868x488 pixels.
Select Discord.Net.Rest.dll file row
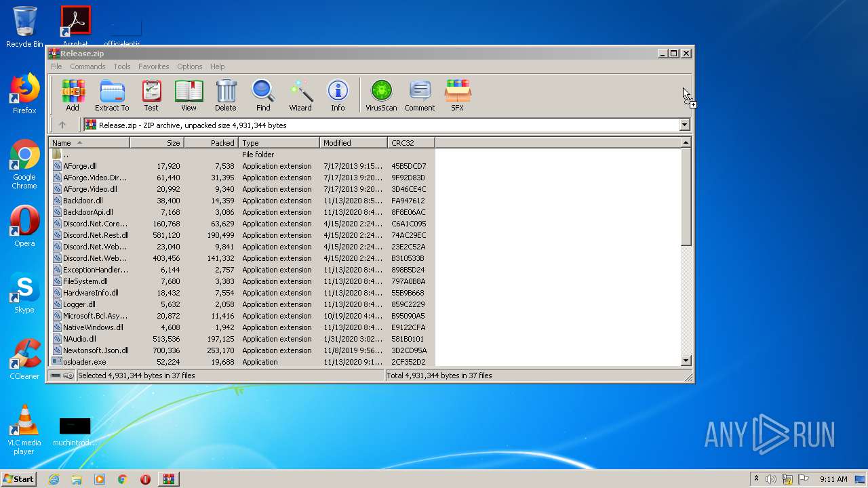241,235
